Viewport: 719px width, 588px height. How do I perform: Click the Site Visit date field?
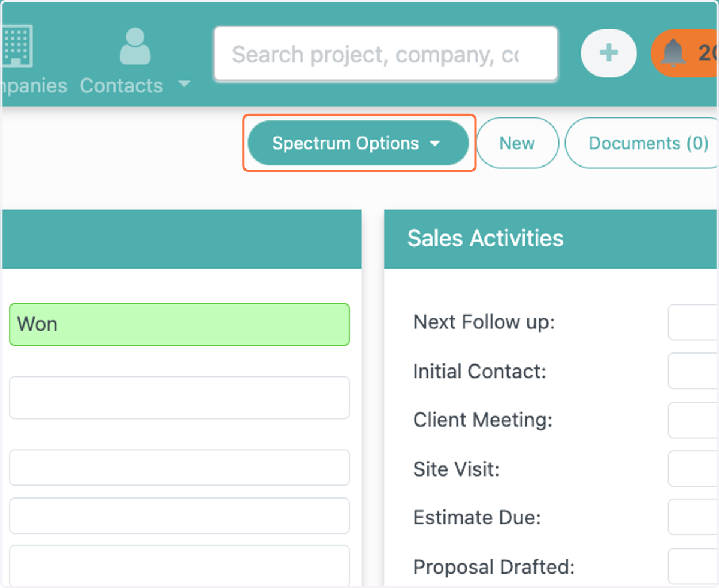point(693,468)
